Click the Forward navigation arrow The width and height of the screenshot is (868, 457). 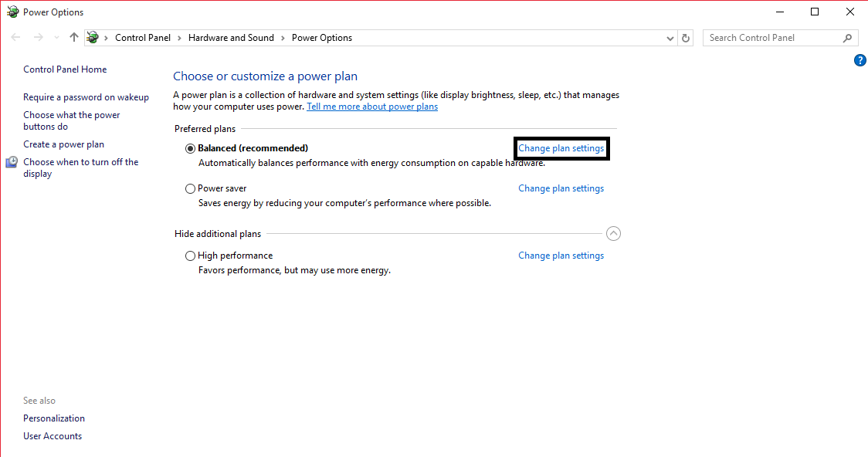(38, 38)
